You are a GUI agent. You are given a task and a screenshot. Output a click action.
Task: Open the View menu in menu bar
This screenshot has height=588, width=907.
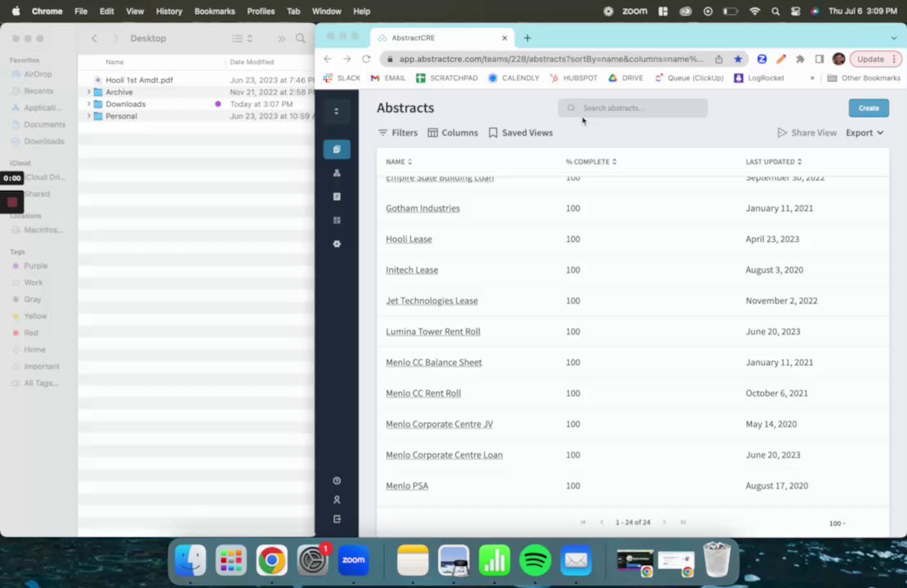point(135,11)
